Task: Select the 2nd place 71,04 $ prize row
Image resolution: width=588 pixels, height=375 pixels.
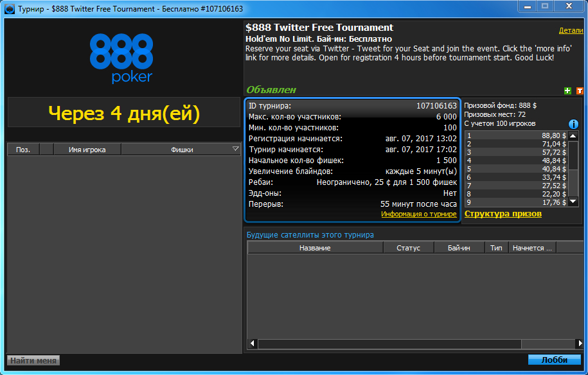Action: (517, 144)
